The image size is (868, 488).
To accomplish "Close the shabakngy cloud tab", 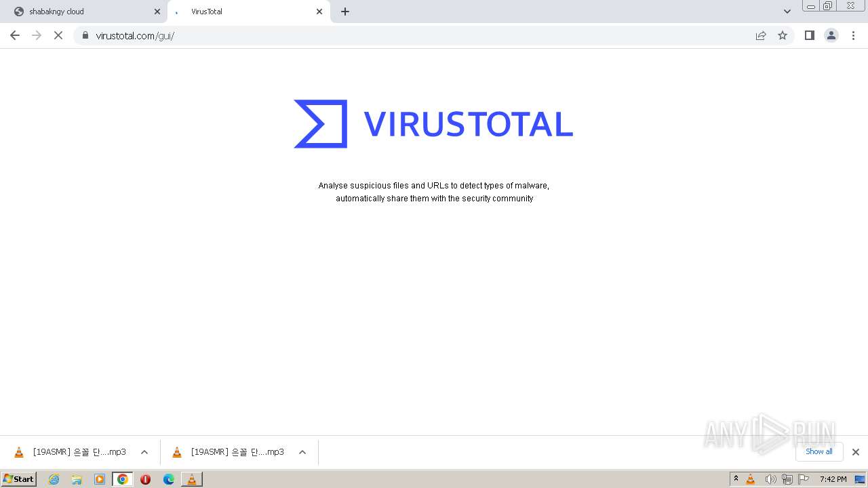I will [x=157, y=12].
